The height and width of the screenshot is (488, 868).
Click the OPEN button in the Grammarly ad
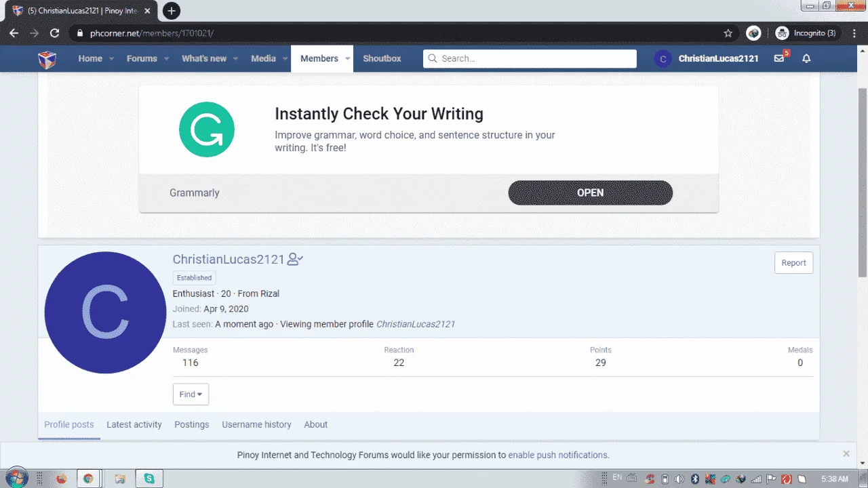point(591,193)
